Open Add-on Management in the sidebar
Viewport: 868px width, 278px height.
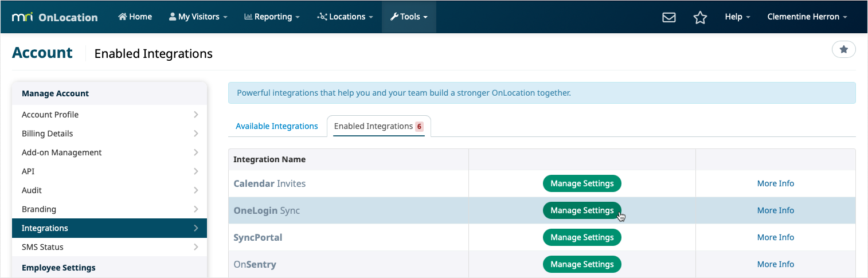coord(110,152)
